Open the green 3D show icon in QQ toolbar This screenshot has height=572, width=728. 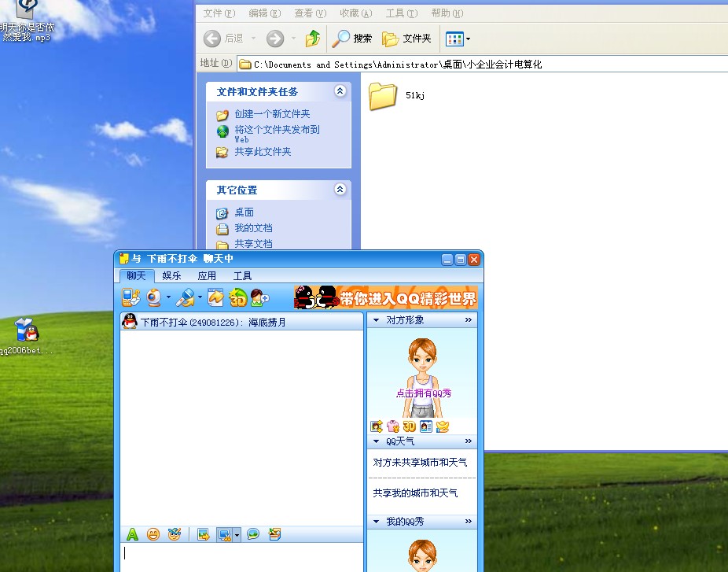click(x=237, y=298)
